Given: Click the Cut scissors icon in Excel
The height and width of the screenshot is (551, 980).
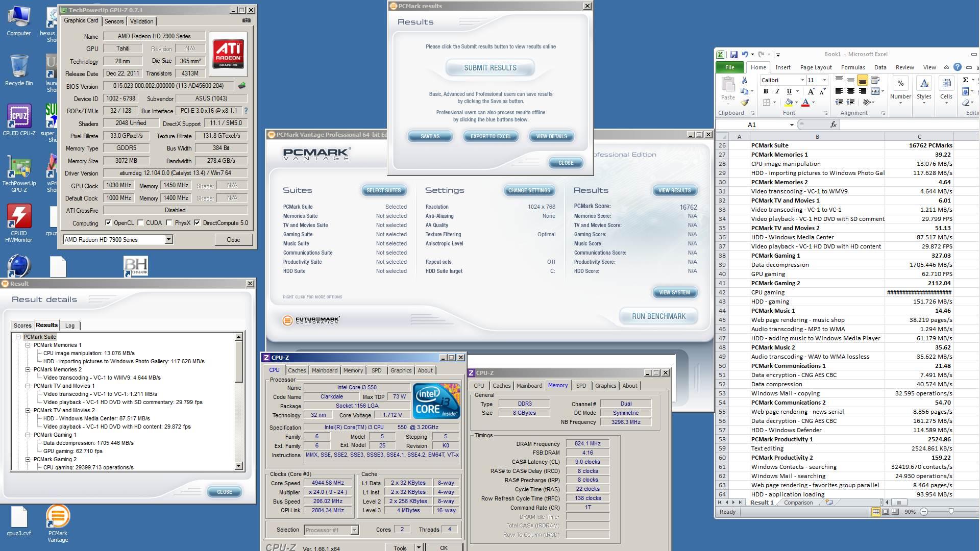Looking at the screenshot, I should pyautogui.click(x=745, y=80).
